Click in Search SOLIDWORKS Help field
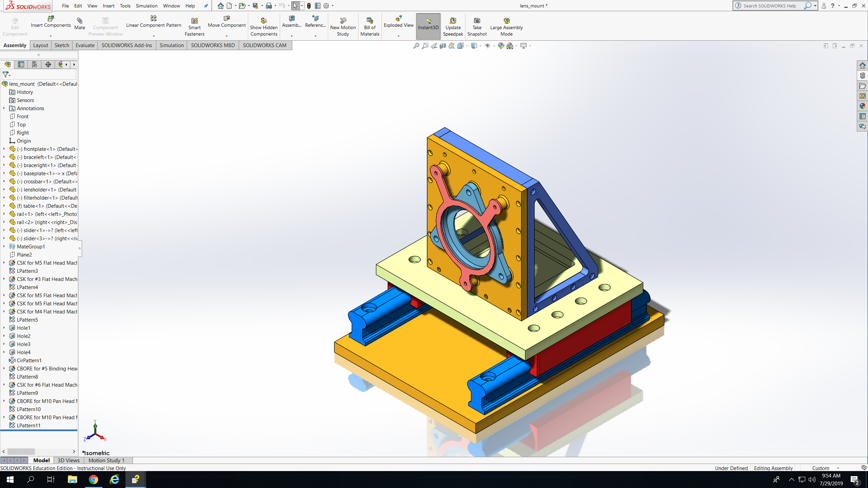Viewport: 868px width, 488px height. tap(770, 6)
